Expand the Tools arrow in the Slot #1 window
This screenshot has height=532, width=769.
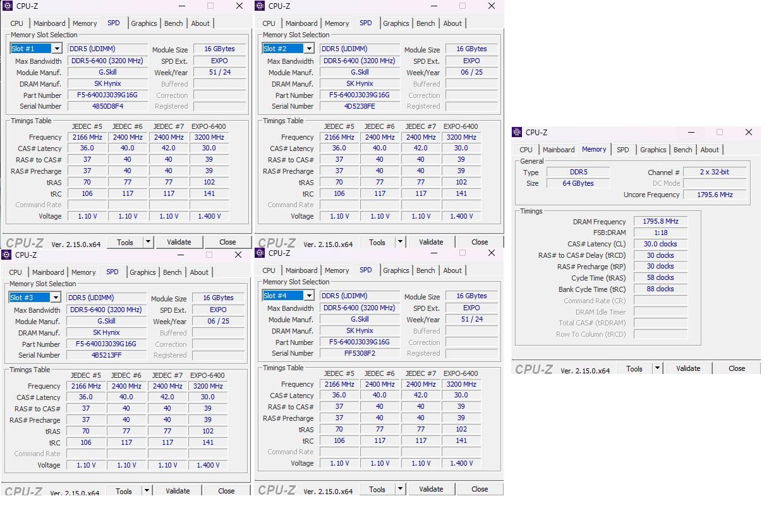[148, 241]
